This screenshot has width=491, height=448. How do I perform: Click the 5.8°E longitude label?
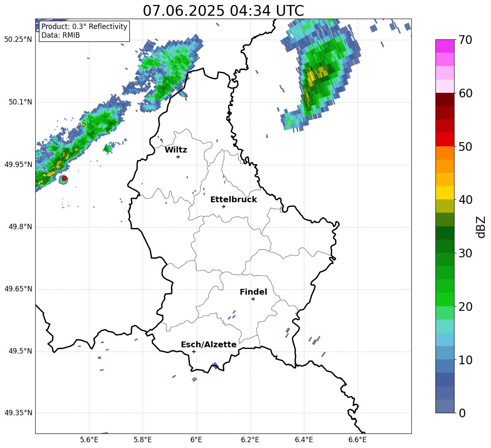[x=143, y=440]
